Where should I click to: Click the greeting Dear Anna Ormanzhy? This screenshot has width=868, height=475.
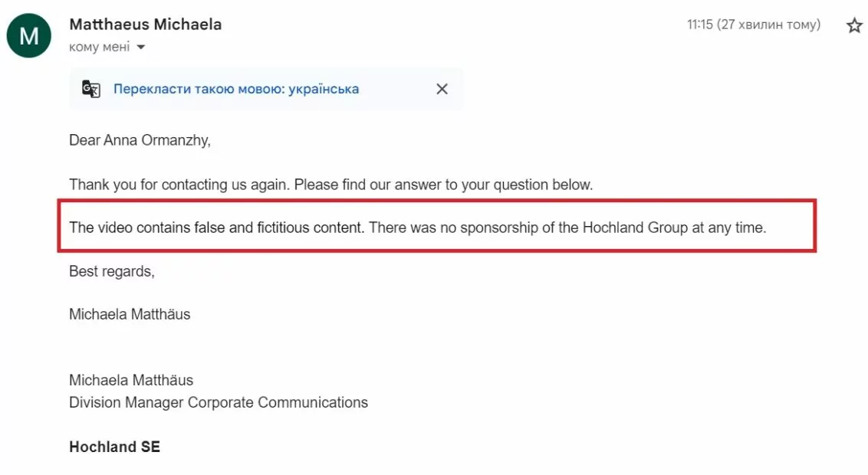click(140, 140)
